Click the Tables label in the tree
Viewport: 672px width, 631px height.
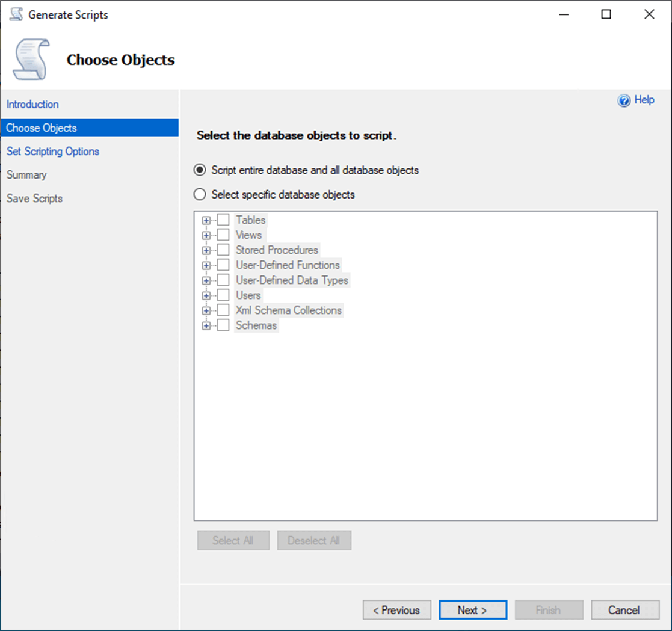click(251, 220)
